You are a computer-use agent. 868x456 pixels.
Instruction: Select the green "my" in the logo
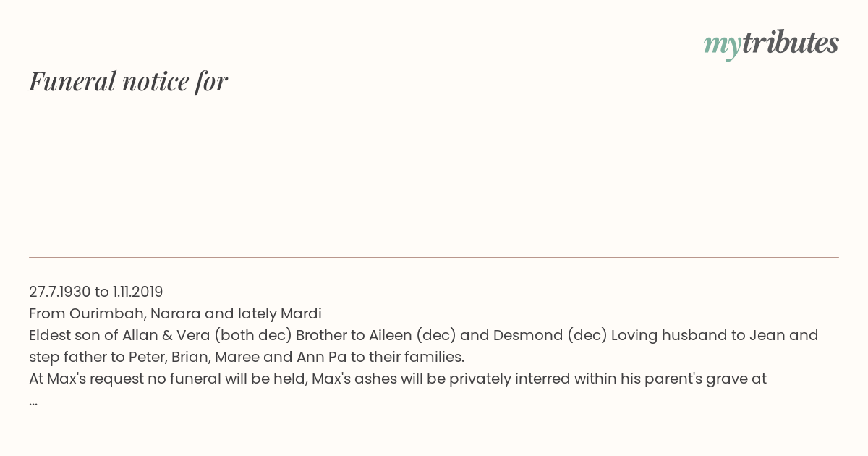(722, 46)
